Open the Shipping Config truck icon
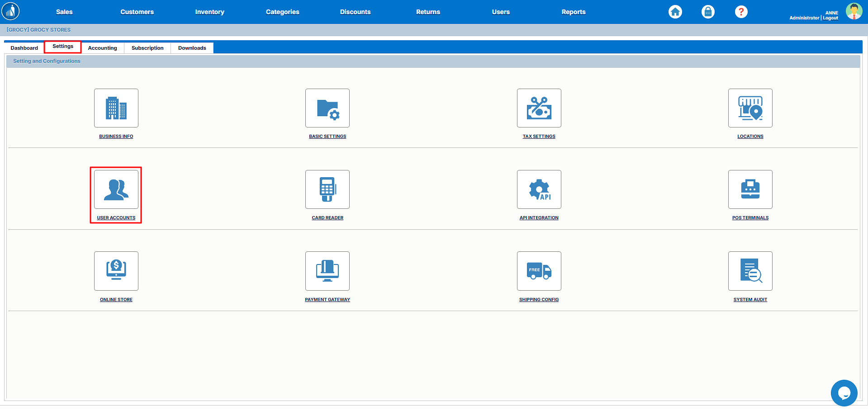This screenshot has width=868, height=415. [539, 271]
